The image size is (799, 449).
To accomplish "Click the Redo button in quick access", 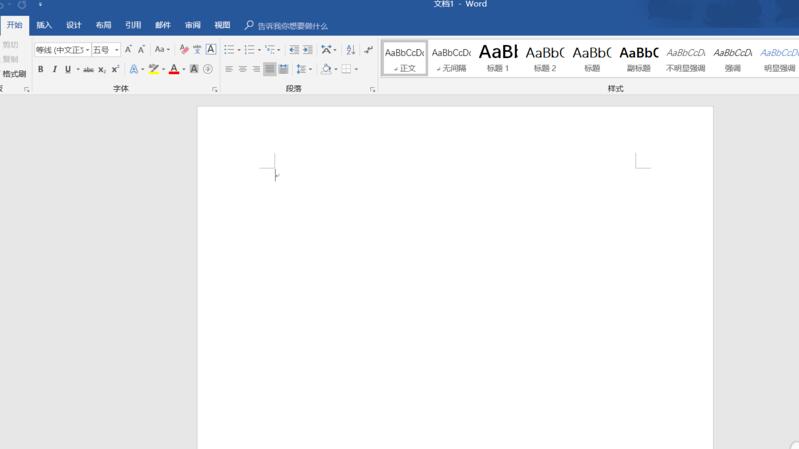I will pos(22,5).
